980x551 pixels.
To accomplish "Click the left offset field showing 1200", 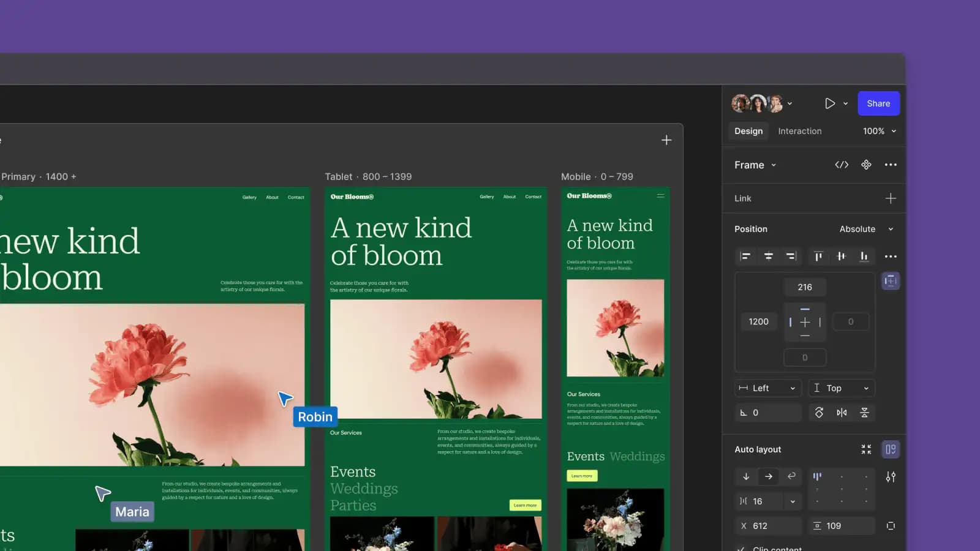I will (758, 321).
